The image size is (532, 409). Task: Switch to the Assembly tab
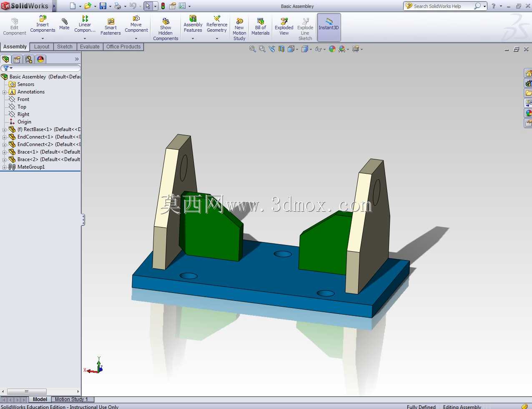[x=15, y=47]
